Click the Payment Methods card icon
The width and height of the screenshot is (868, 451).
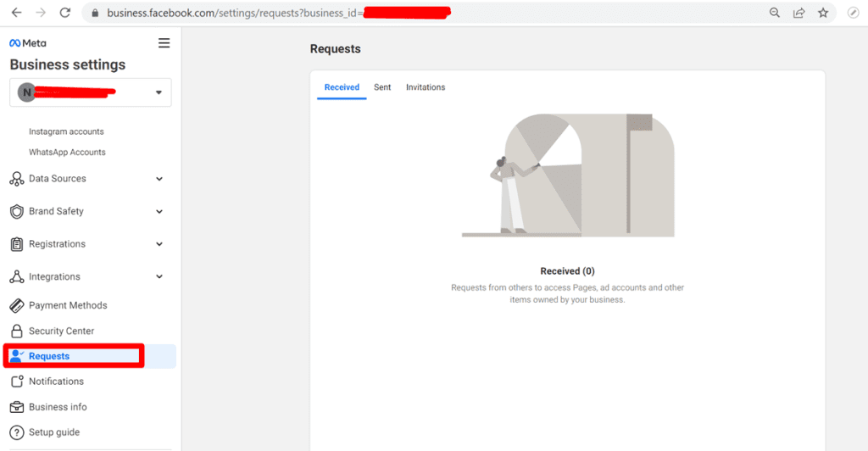click(x=17, y=305)
